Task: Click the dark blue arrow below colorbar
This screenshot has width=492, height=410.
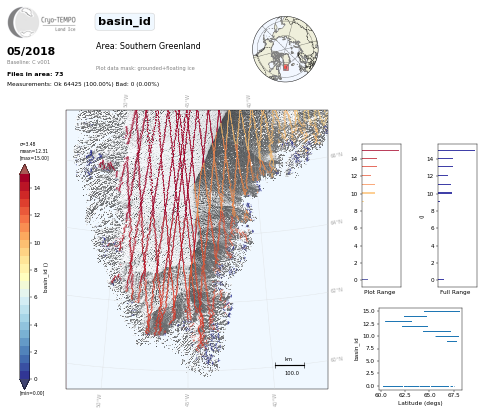Action: click(x=25, y=384)
